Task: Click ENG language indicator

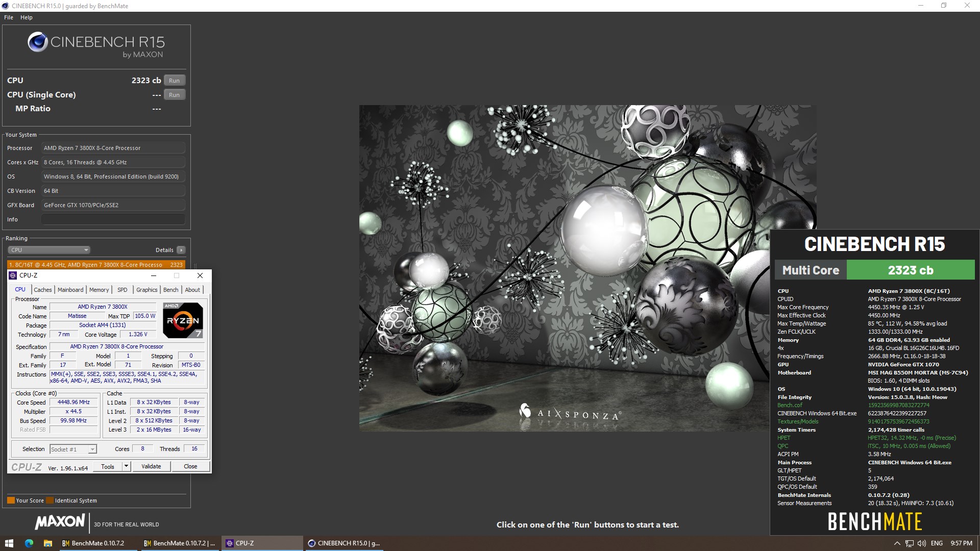Action: [937, 543]
